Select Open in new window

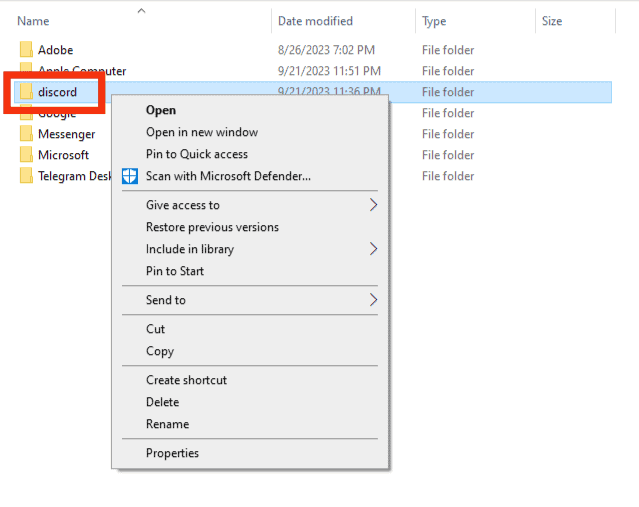202,132
